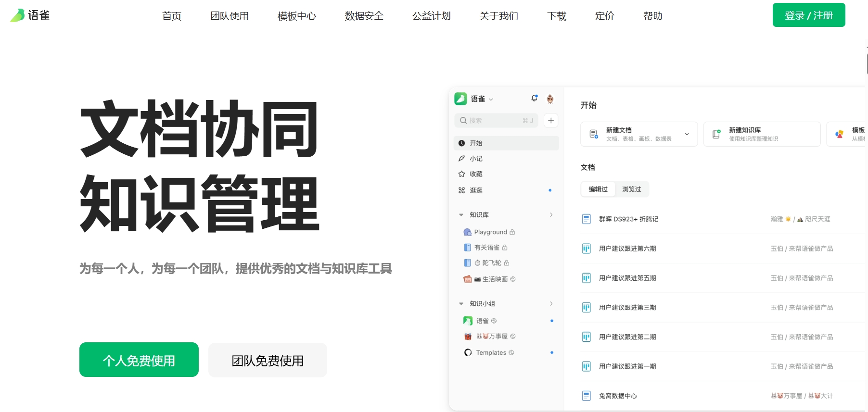Image resolution: width=868 pixels, height=412 pixels.
Task: Select 逛逛 grid icon in sidebar
Action: click(x=461, y=190)
